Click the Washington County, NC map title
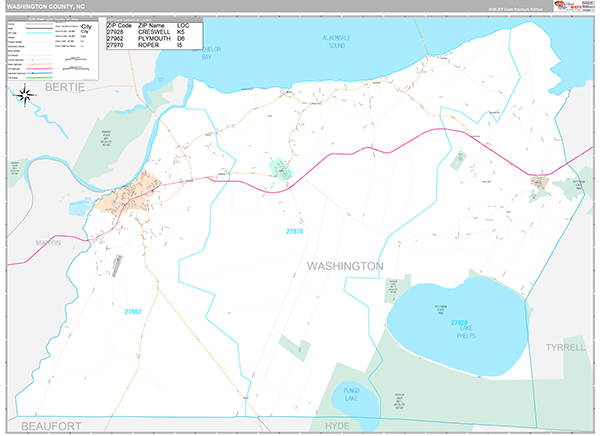600x436 pixels. pos(46,7)
